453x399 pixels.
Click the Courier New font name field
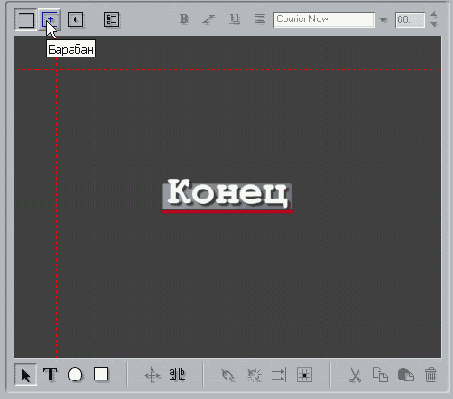pyautogui.click(x=324, y=20)
